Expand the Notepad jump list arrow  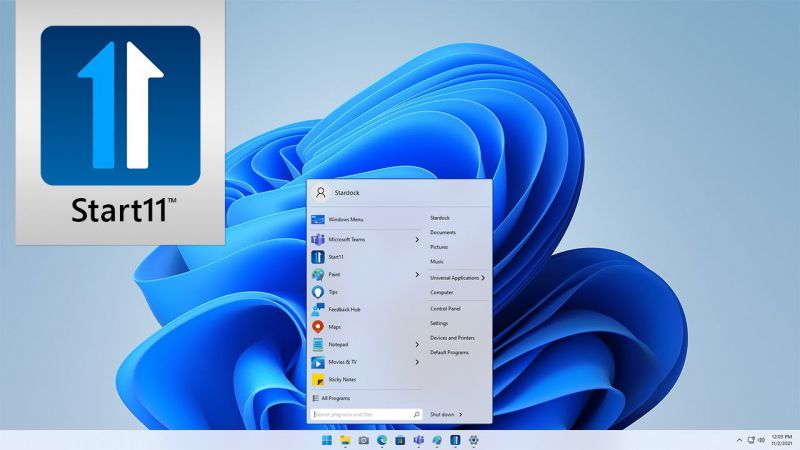[x=417, y=345]
